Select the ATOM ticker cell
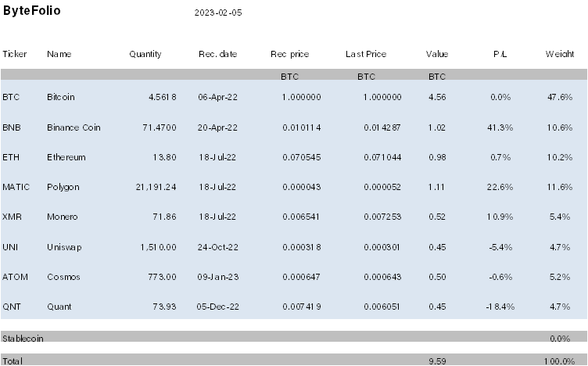 tap(15, 277)
